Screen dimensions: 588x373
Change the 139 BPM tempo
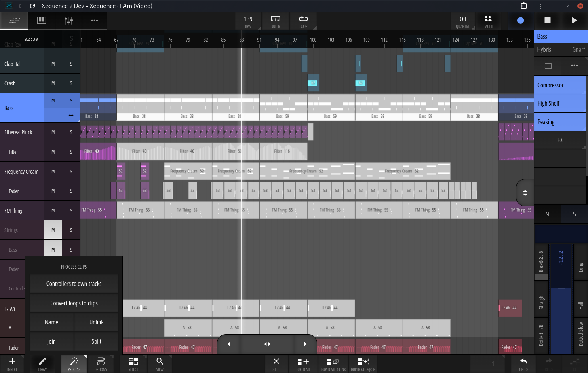[x=248, y=21]
